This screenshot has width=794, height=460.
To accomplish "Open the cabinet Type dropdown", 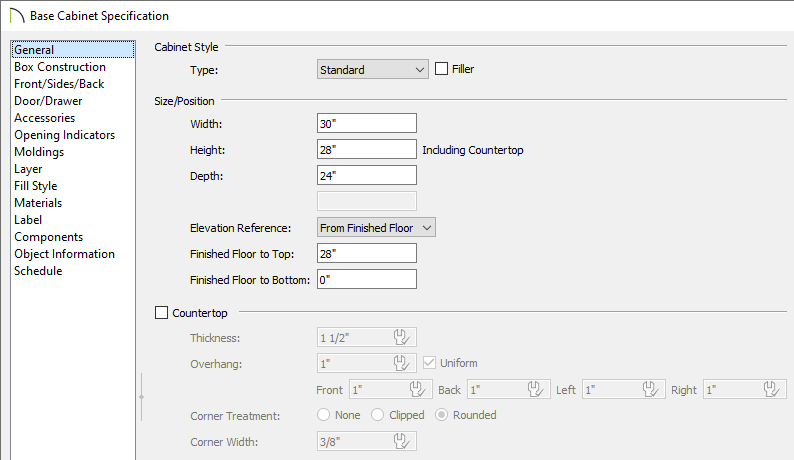I will pos(373,69).
